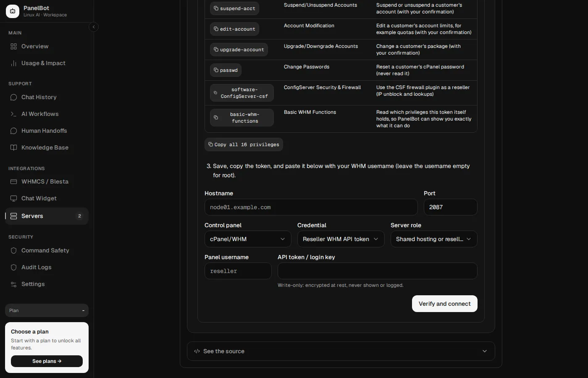This screenshot has height=378, width=588.
Task: Click Copy all 16 privileges button
Action: tap(244, 144)
